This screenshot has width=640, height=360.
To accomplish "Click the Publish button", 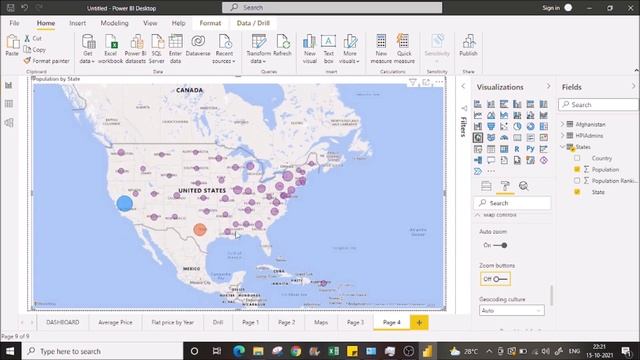I will point(468,46).
